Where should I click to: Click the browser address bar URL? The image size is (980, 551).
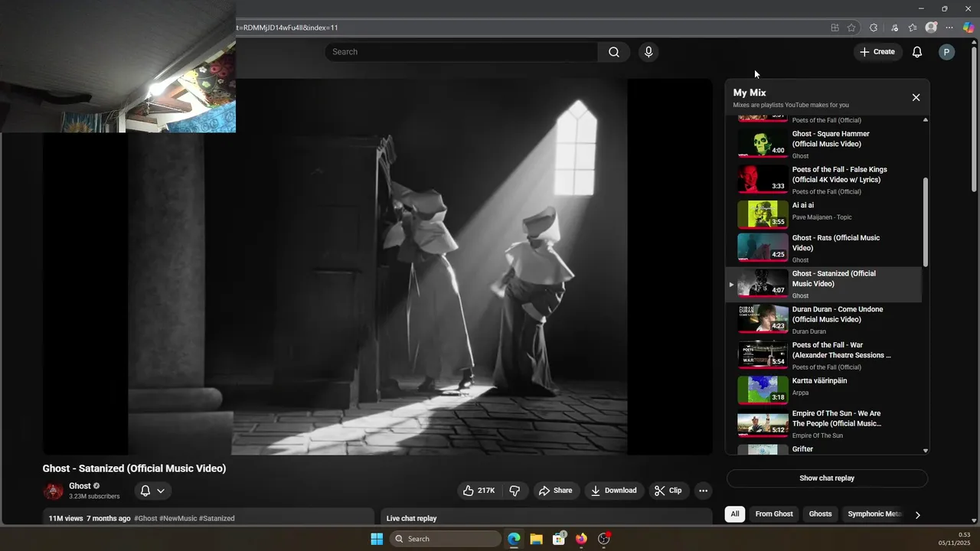tap(287, 28)
